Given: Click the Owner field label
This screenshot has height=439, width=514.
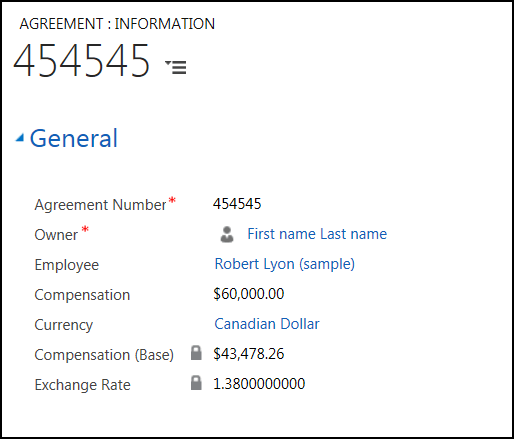Looking at the screenshot, I should pyautogui.click(x=56, y=235).
